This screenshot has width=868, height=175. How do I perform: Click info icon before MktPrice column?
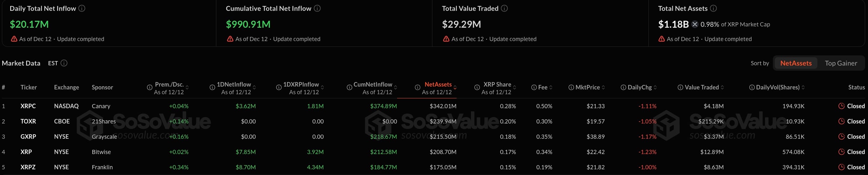(x=571, y=87)
